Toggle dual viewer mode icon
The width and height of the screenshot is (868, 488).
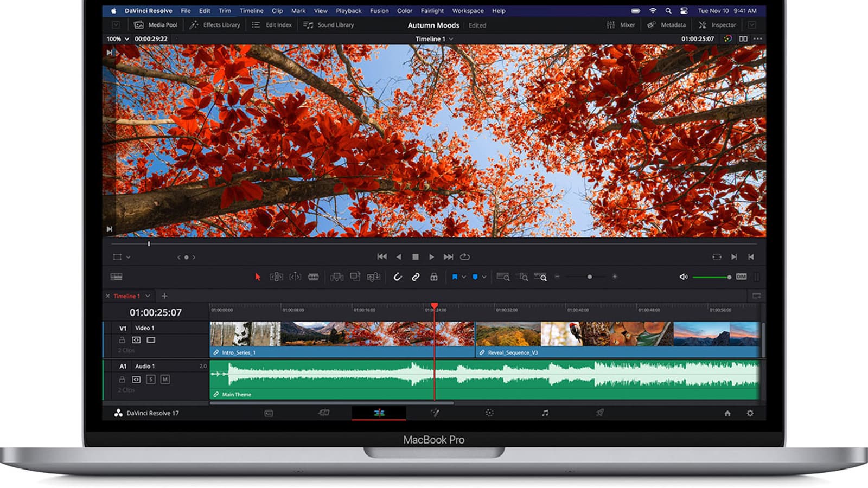point(743,39)
